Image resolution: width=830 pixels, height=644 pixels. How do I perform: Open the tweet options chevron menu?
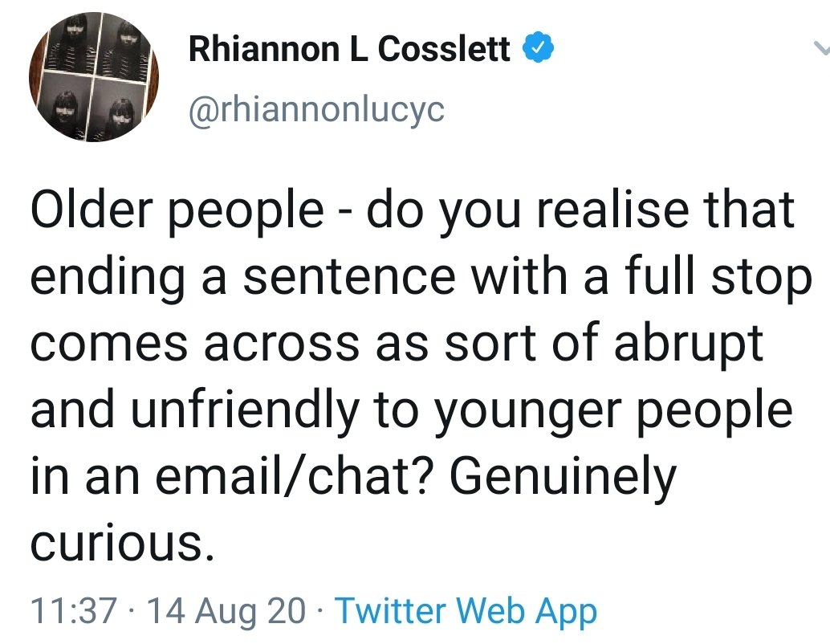click(822, 49)
